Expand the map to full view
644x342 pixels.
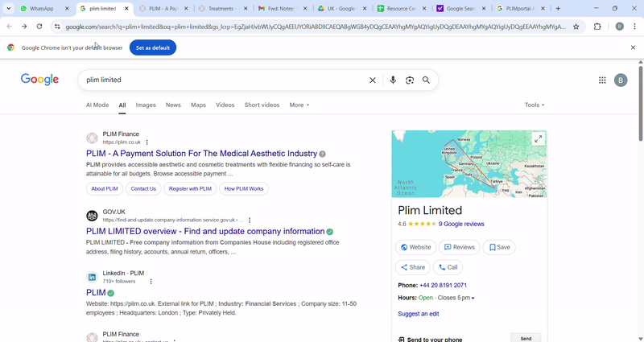(x=538, y=138)
